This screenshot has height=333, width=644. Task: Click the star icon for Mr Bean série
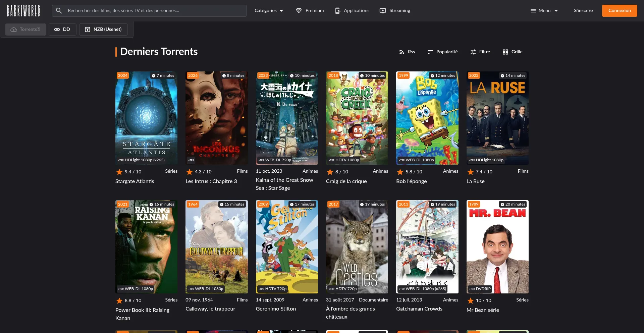point(471,300)
